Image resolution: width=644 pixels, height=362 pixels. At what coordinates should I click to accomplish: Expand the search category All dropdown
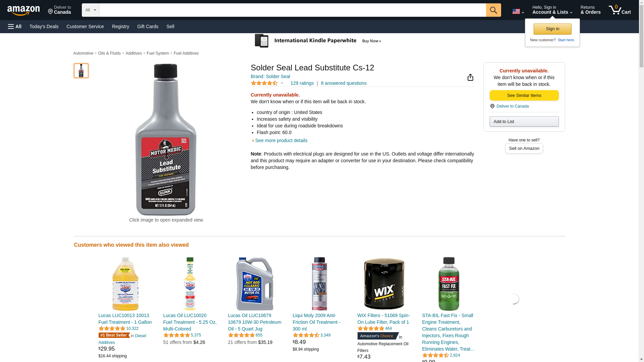tap(90, 10)
